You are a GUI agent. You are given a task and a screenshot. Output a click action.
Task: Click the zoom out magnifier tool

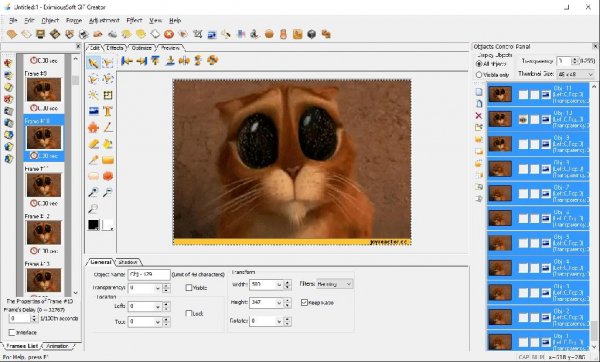tap(108, 192)
